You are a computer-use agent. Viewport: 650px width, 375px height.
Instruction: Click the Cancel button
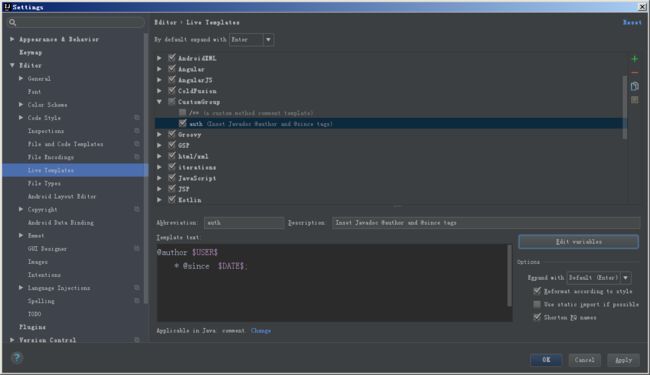click(585, 360)
